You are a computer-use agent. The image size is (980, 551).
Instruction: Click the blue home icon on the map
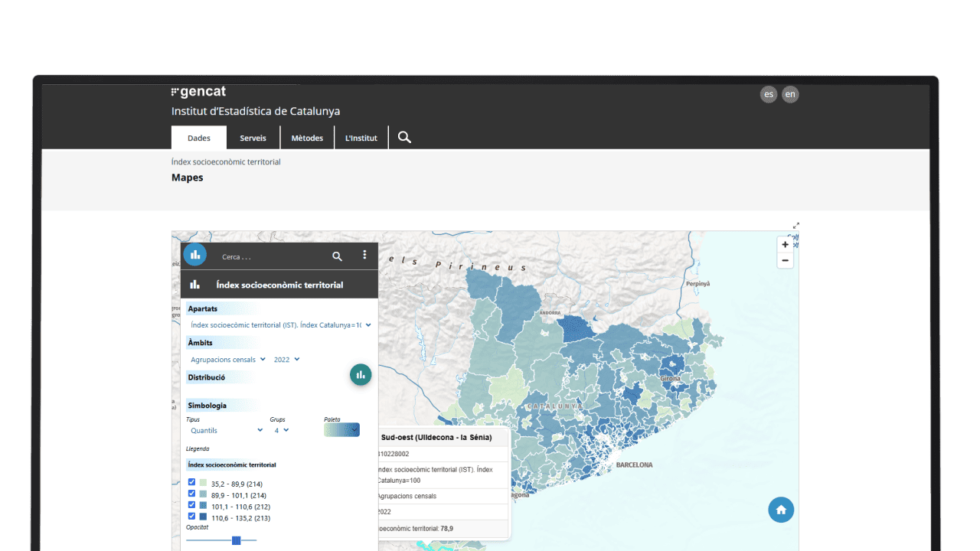coord(781,510)
